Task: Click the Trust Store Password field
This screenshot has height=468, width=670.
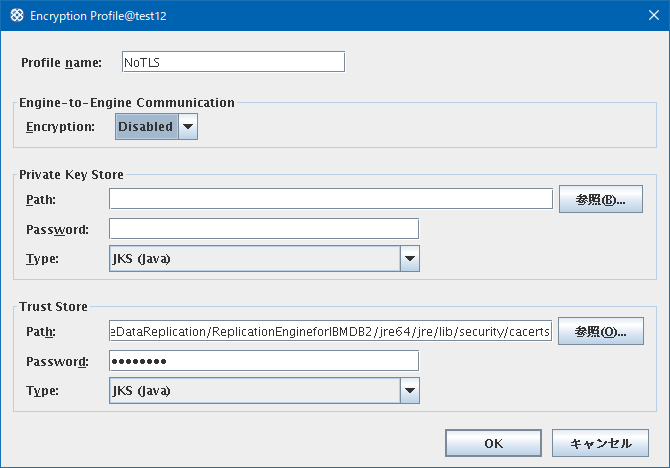Action: tap(264, 361)
